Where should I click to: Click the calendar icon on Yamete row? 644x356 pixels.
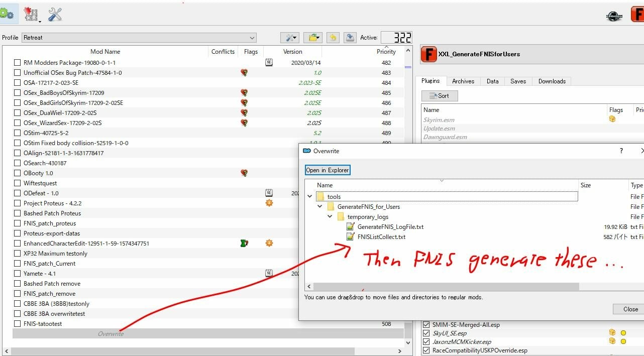(269, 274)
